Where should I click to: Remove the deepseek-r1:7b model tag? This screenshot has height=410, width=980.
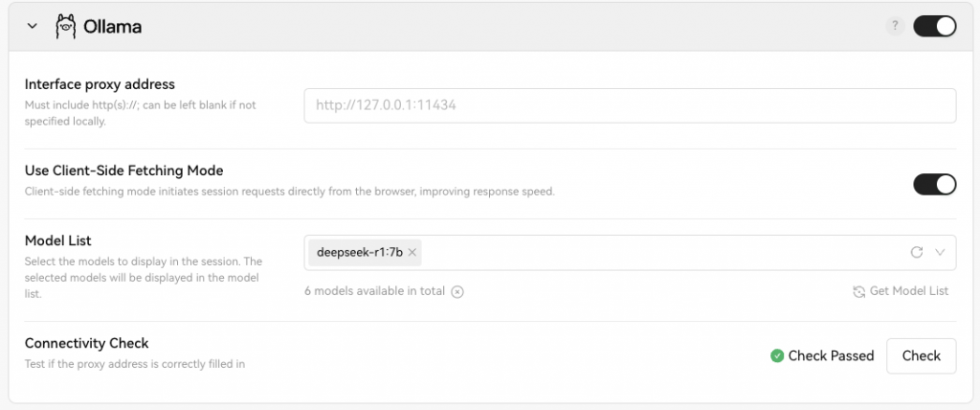tap(412, 253)
